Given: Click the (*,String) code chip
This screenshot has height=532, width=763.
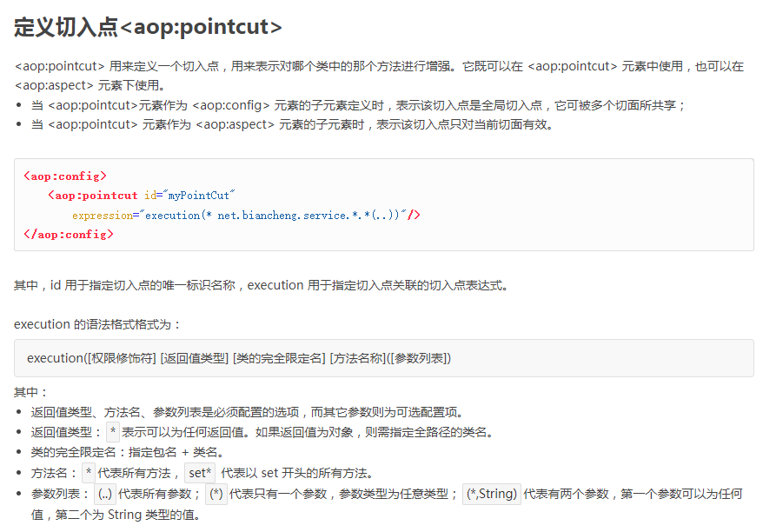Looking at the screenshot, I should tap(491, 494).
